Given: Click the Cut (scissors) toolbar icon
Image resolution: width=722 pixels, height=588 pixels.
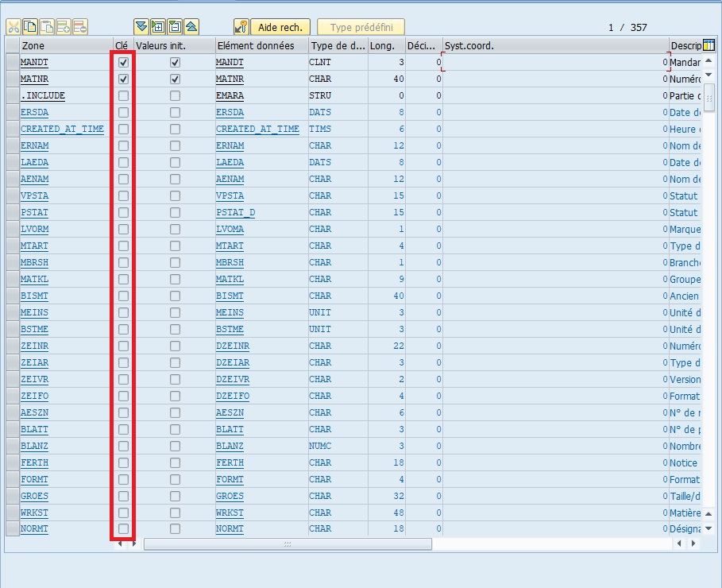Looking at the screenshot, I should click(14, 27).
